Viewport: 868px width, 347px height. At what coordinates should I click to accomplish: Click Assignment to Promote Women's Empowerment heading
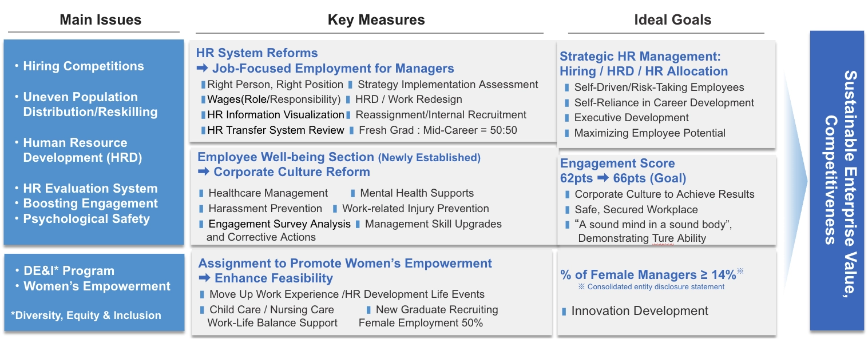[345, 264]
